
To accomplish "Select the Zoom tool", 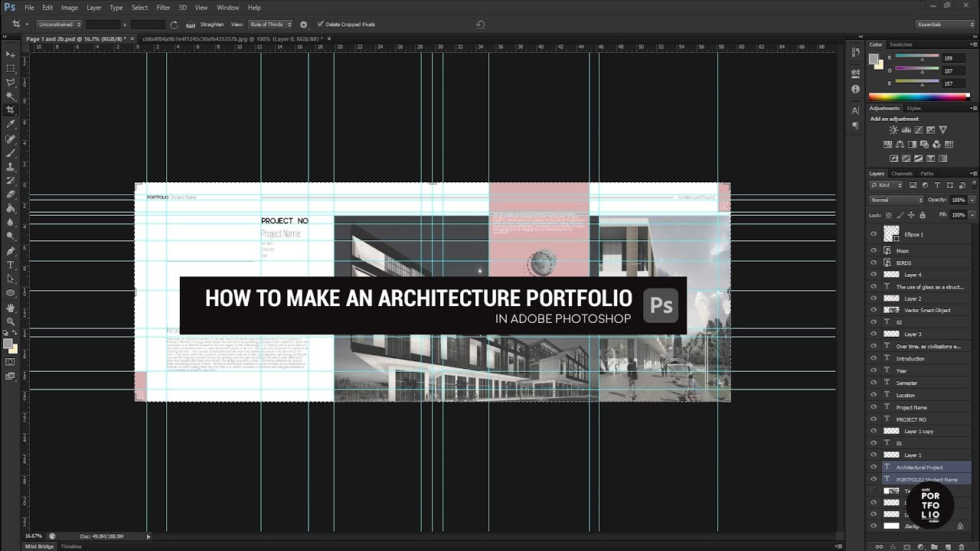I will click(11, 321).
